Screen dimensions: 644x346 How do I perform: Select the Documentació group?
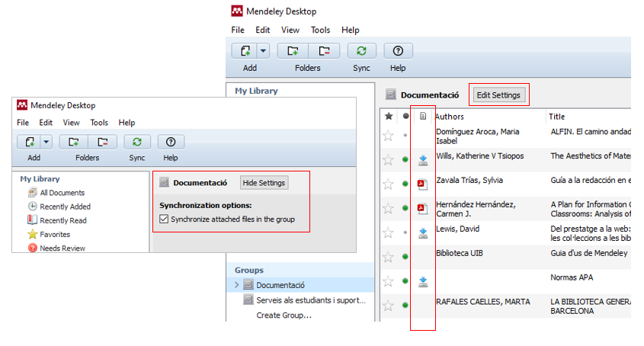[280, 285]
